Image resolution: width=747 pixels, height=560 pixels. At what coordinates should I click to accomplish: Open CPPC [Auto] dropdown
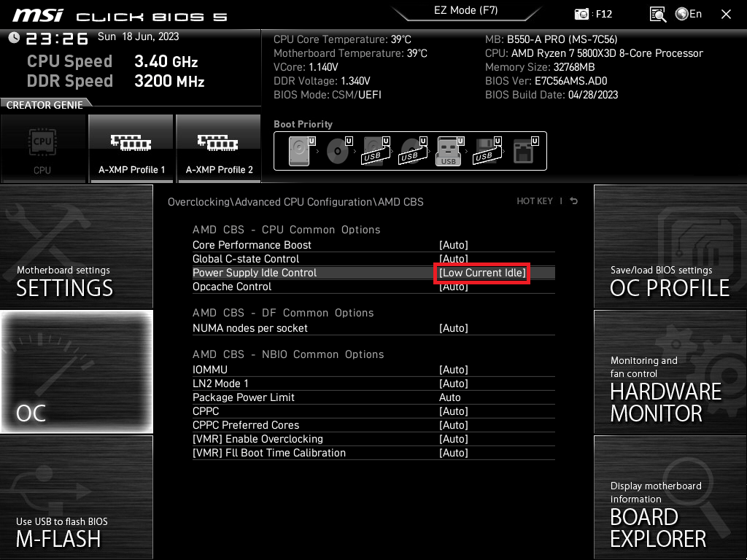tap(454, 411)
